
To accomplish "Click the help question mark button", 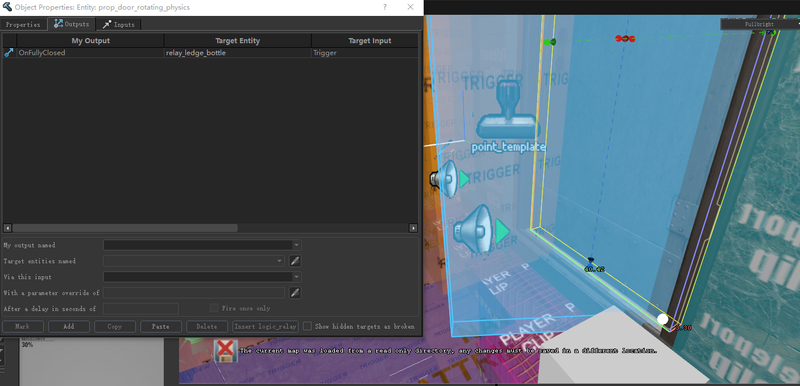I will point(385,7).
